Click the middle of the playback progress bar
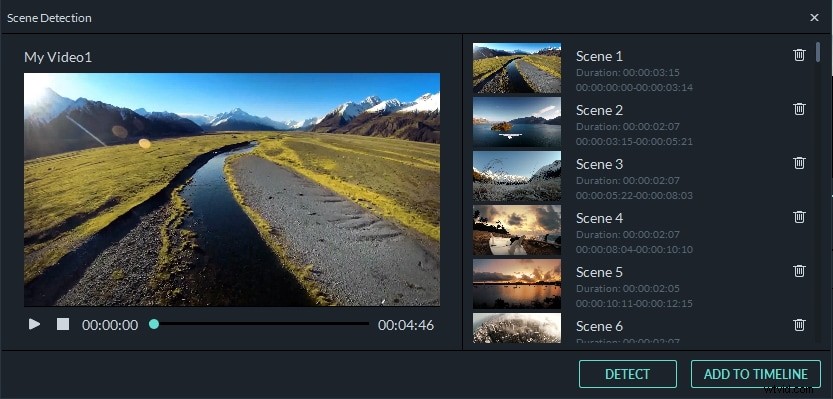The width and height of the screenshot is (833, 399). (x=261, y=324)
